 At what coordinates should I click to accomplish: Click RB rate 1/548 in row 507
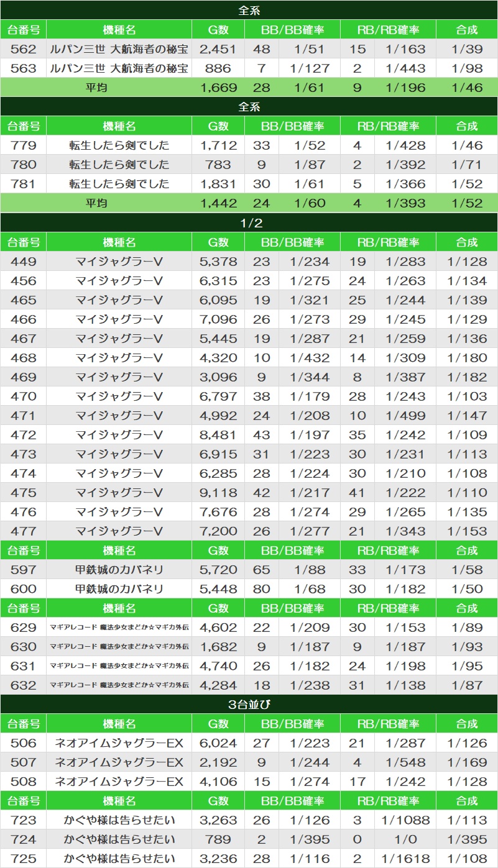[x=405, y=762]
